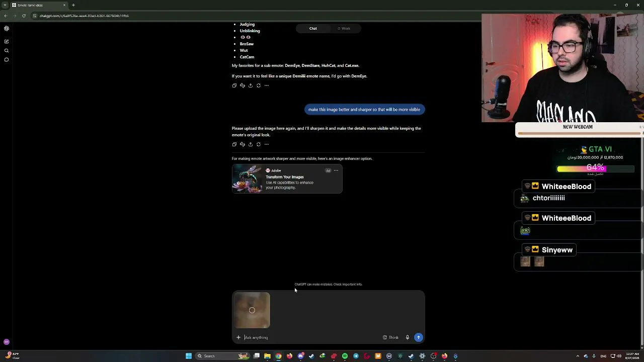Open Google Chrome from the taskbar
Image resolution: width=644 pixels, height=362 pixels.
point(279,356)
